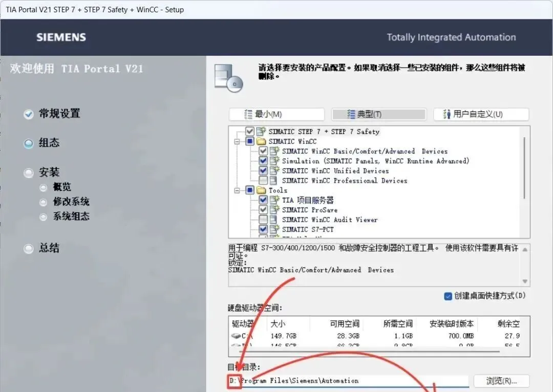The height and width of the screenshot is (392, 553).
Task: Click the drive table horizontal scrollbar
Action: [369, 352]
